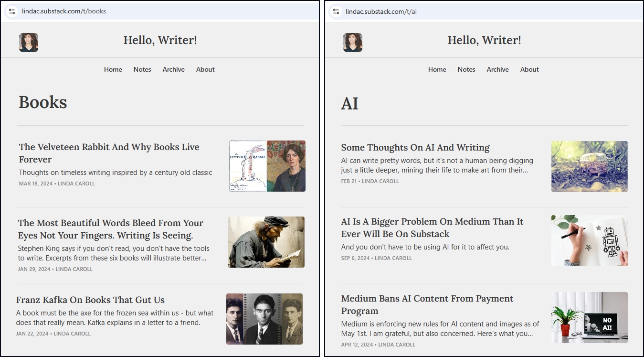Image resolution: width=644 pixels, height=357 pixels.
Task: Select About on the AI page
Action: coord(529,69)
